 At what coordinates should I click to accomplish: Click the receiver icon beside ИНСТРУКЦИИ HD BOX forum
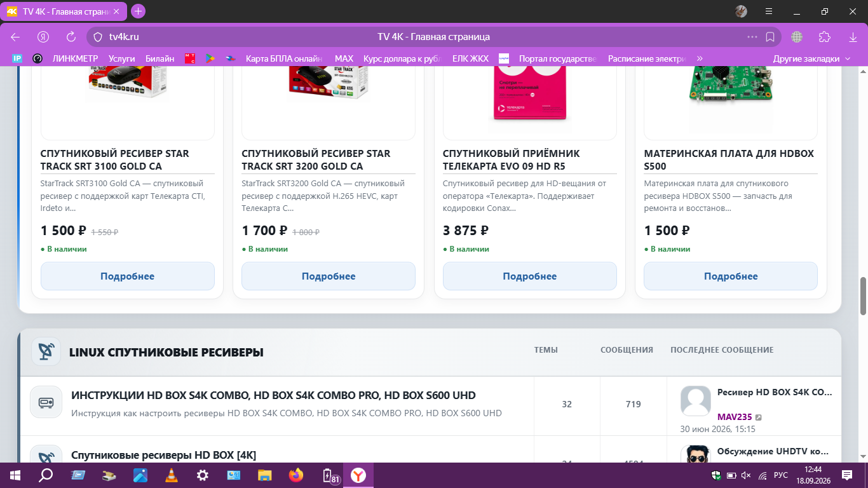(x=46, y=402)
